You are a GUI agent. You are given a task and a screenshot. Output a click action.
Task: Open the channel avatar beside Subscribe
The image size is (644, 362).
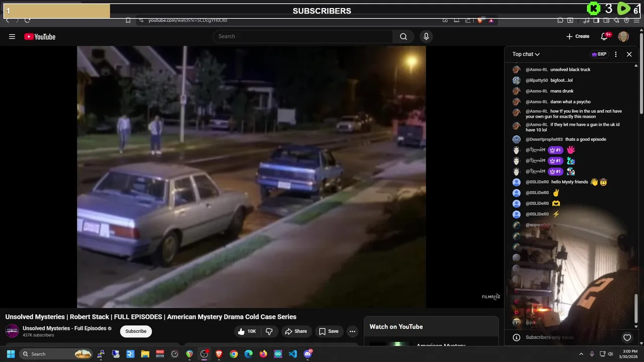(x=12, y=331)
